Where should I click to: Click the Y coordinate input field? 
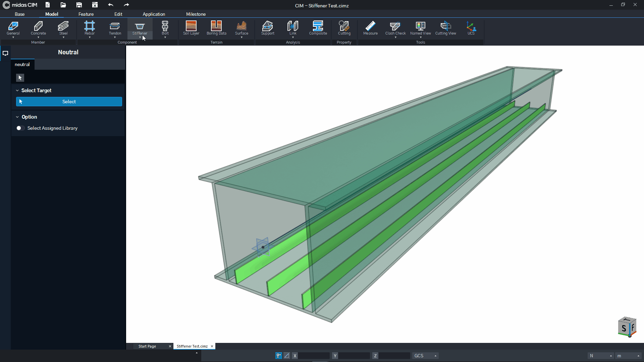[x=354, y=356]
